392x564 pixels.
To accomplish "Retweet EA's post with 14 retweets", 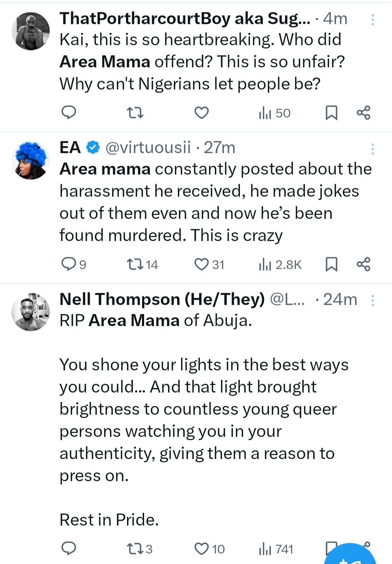I will click(142, 264).
